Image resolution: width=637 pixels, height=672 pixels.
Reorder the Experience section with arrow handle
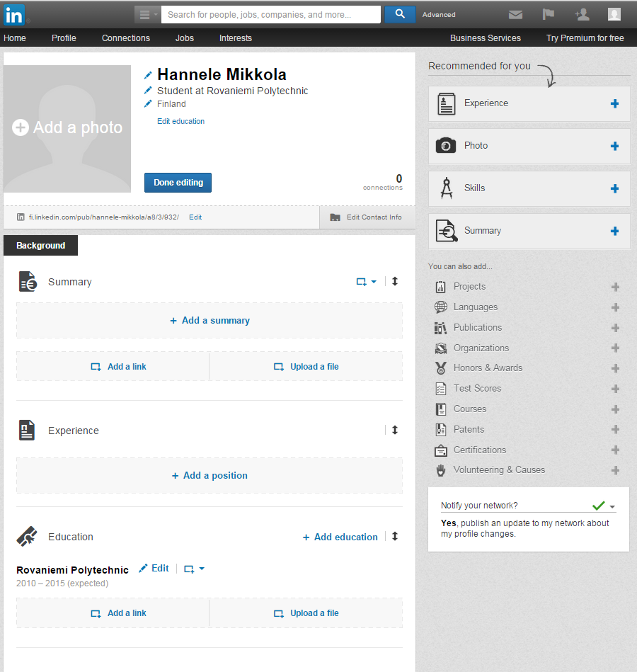click(395, 430)
